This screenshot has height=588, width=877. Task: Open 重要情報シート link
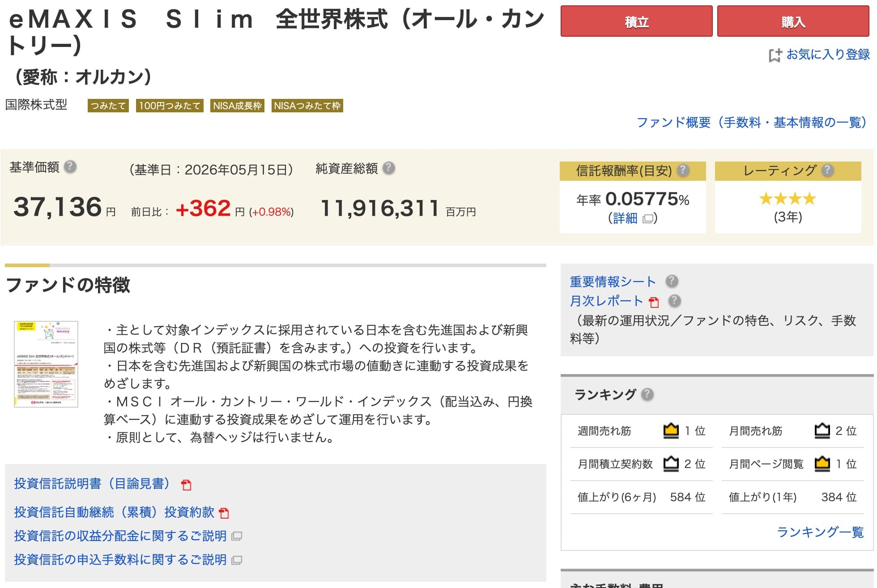[613, 281]
